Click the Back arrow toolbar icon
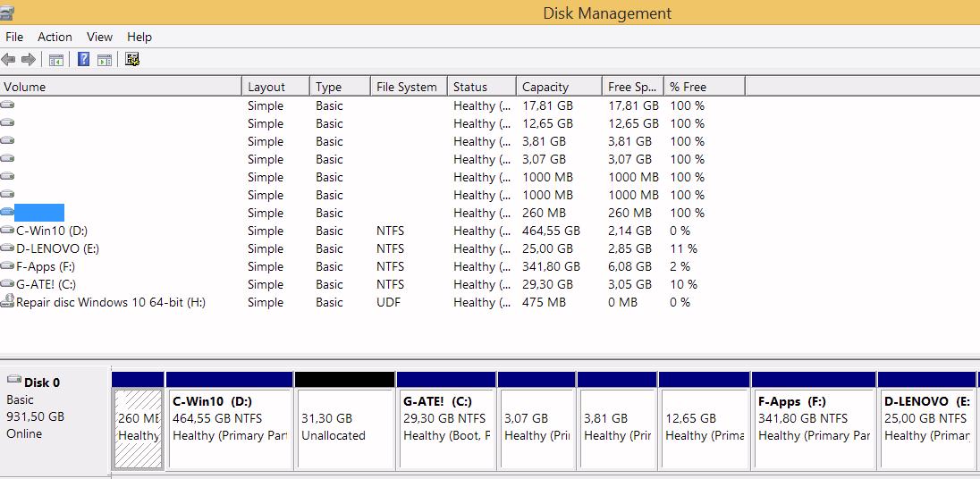This screenshot has width=980, height=479. [9, 60]
